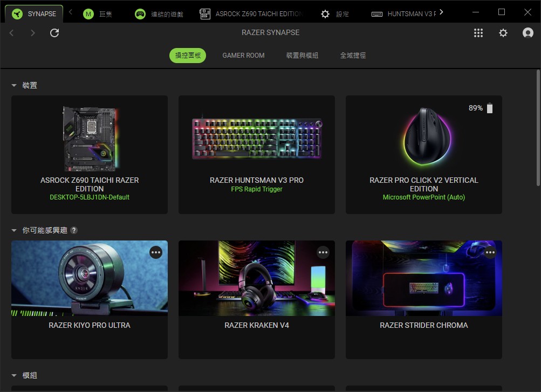Viewport: 541px width, 392px height.
Task: View the Razer Strider Chroma mousepad image
Action: coord(424,278)
